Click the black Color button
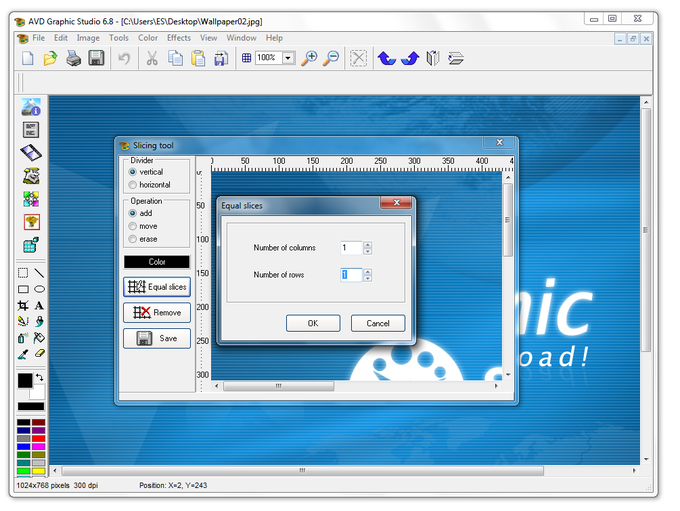The image size is (680, 511). tap(157, 262)
